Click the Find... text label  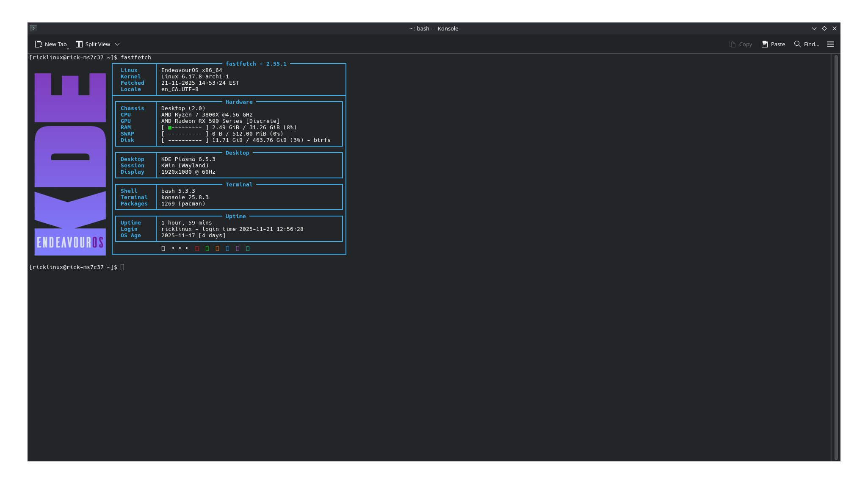[x=811, y=44]
